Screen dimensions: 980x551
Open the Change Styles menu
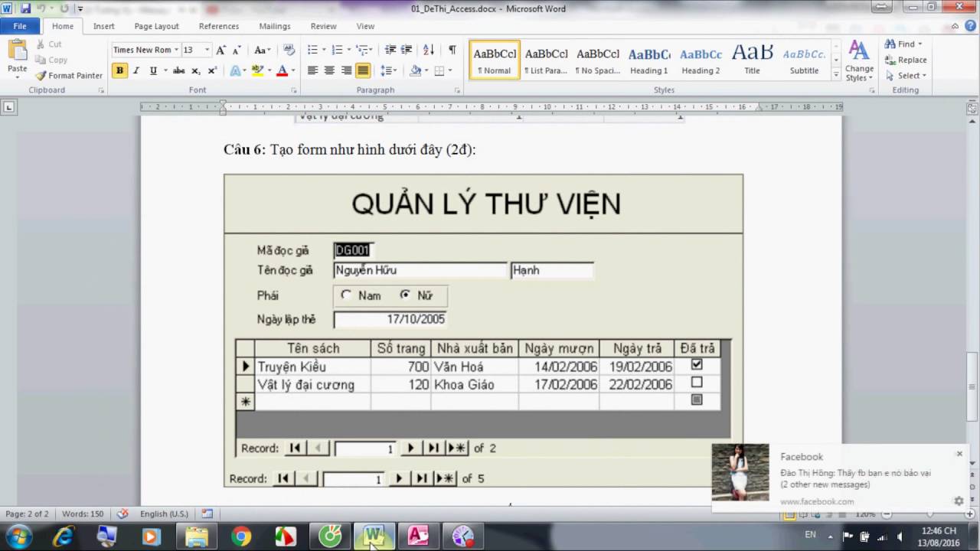[859, 61]
